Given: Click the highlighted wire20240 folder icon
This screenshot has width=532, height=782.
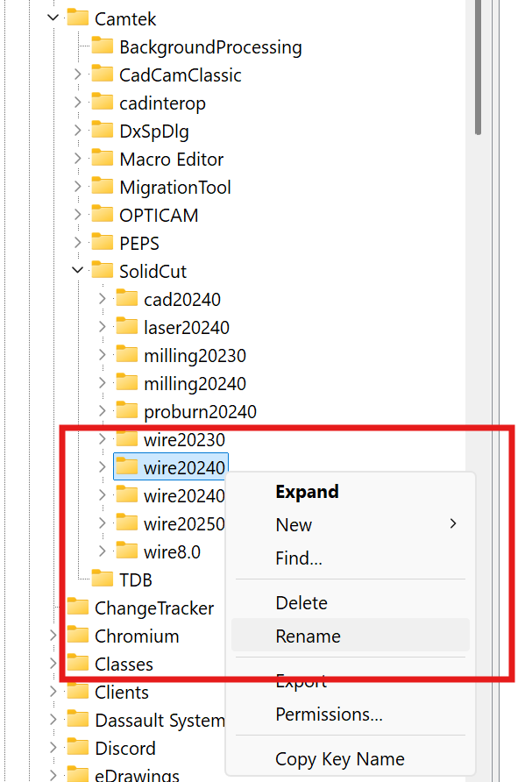Looking at the screenshot, I should pyautogui.click(x=126, y=466).
